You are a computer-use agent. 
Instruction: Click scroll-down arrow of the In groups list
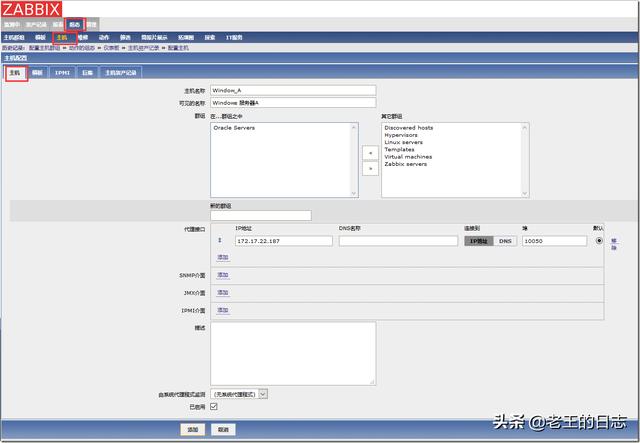[x=353, y=193]
